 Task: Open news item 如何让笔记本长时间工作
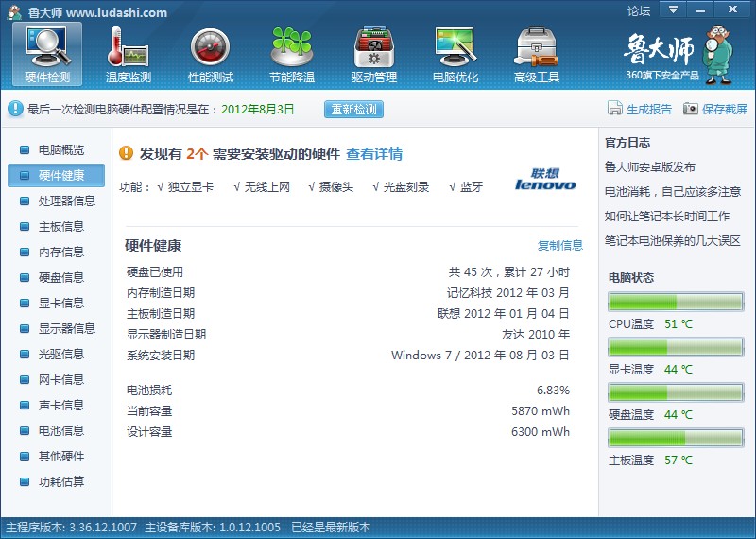coord(667,217)
